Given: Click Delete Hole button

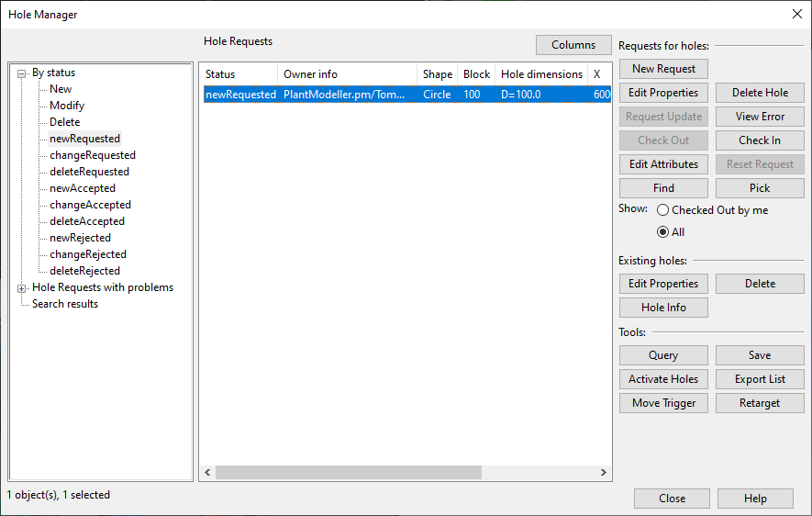Looking at the screenshot, I should click(760, 93).
